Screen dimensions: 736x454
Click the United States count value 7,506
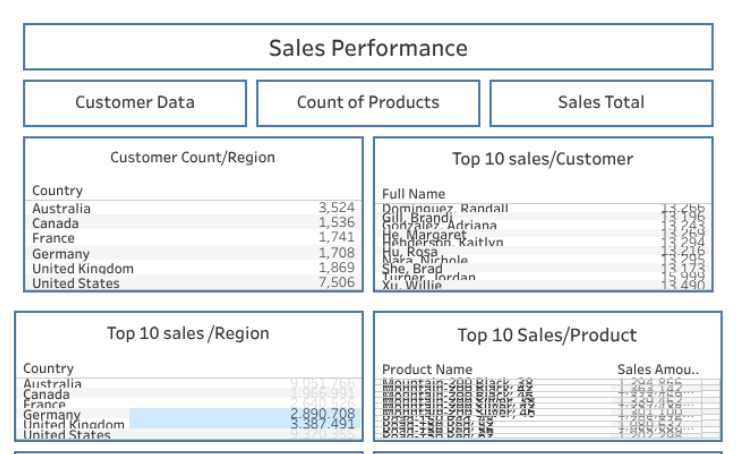click(336, 283)
